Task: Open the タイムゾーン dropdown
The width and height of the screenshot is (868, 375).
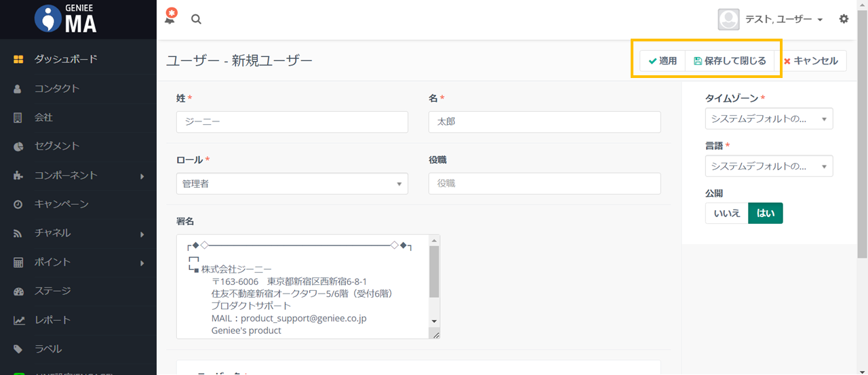Action: [x=768, y=119]
